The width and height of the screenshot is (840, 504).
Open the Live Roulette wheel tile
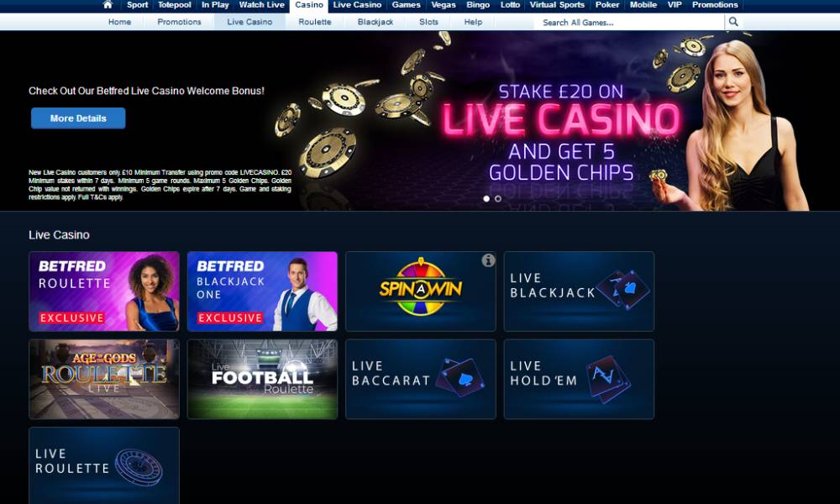point(104,465)
